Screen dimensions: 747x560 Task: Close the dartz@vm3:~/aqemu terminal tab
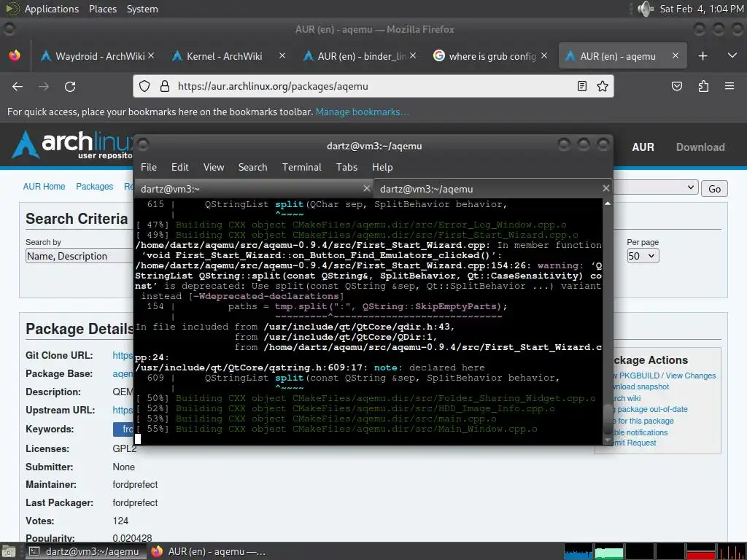tap(606, 189)
